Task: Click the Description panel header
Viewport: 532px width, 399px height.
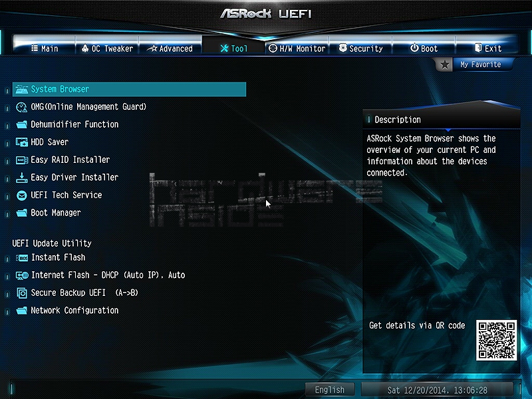Action: (x=441, y=120)
